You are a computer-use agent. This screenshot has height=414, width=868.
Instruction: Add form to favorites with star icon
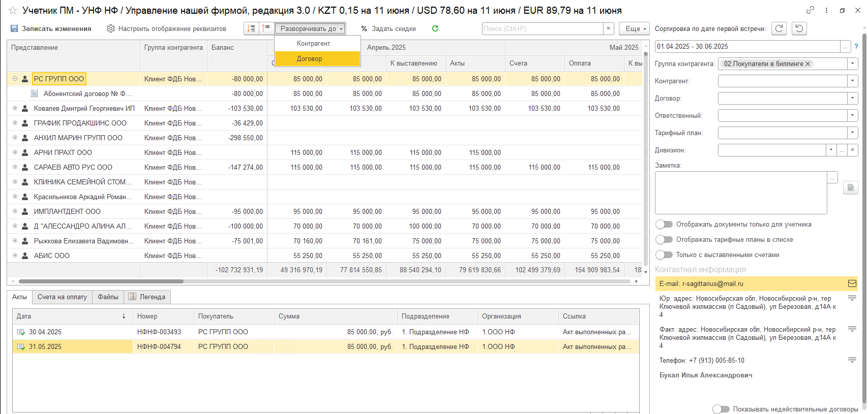13,11
